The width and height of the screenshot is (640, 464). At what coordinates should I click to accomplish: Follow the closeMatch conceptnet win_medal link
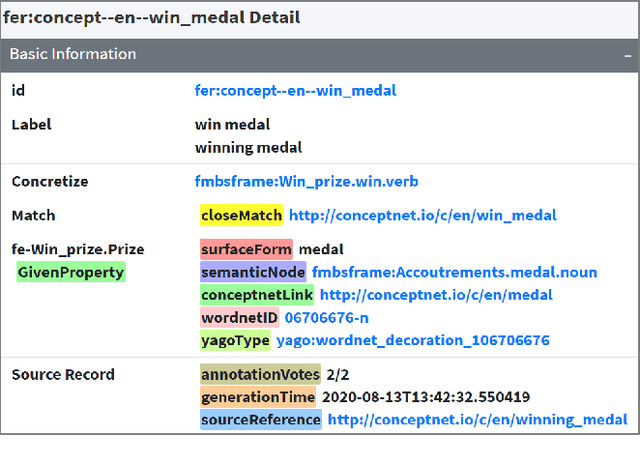(422, 215)
